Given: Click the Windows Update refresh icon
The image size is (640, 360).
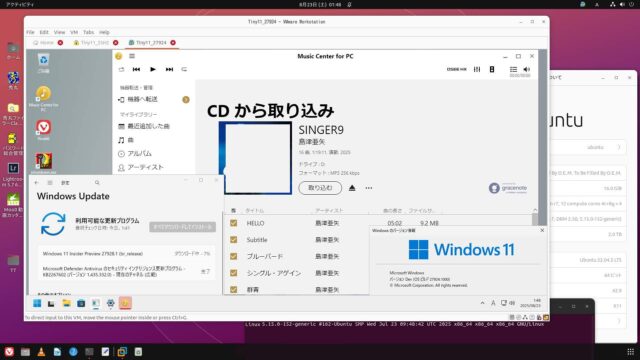Looking at the screenshot, I should pyautogui.click(x=53, y=224).
